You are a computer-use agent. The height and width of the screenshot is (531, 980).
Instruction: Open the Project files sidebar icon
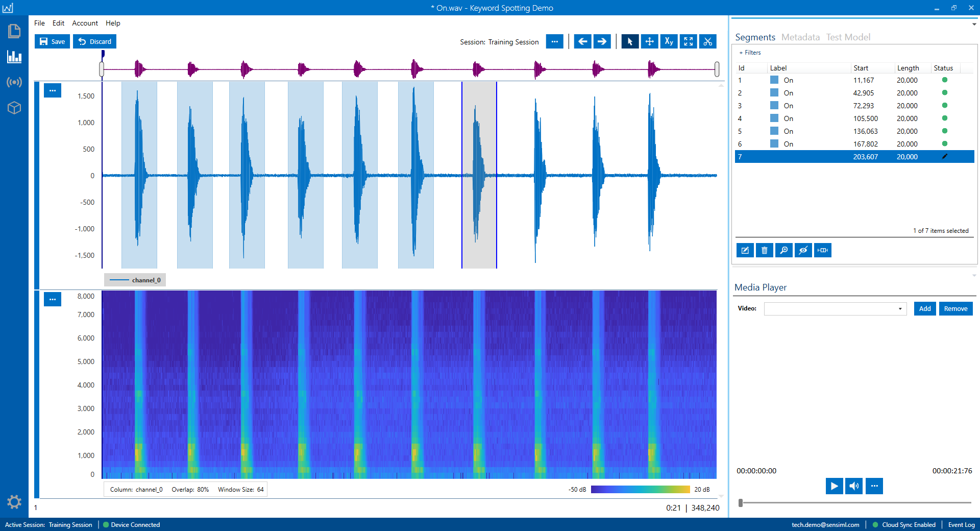pyautogui.click(x=14, y=31)
